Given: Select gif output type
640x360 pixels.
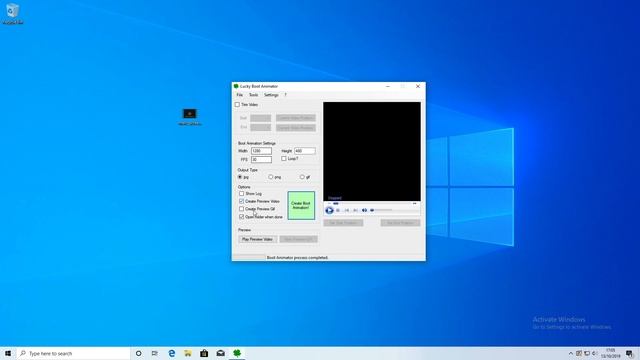Looking at the screenshot, I should 302,177.
